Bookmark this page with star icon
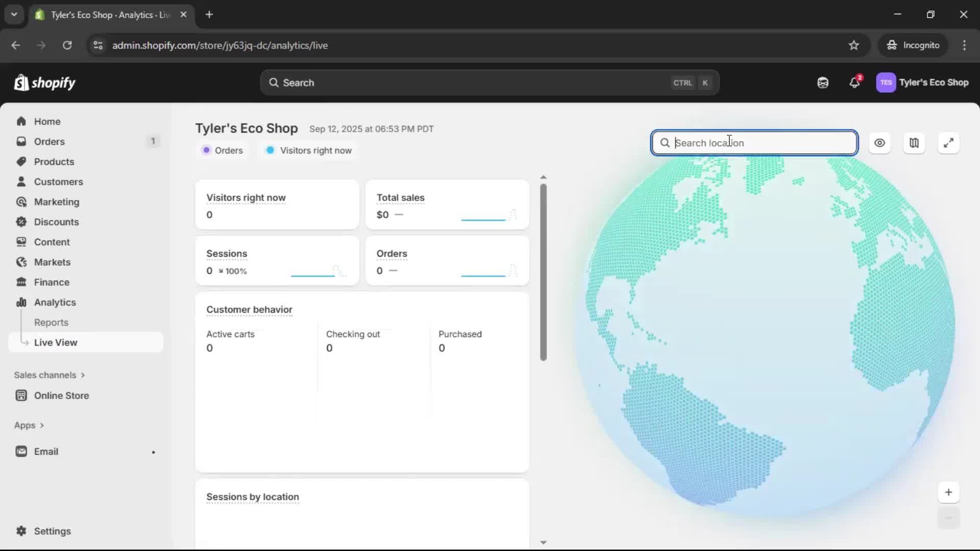The width and height of the screenshot is (980, 551). click(x=854, y=45)
